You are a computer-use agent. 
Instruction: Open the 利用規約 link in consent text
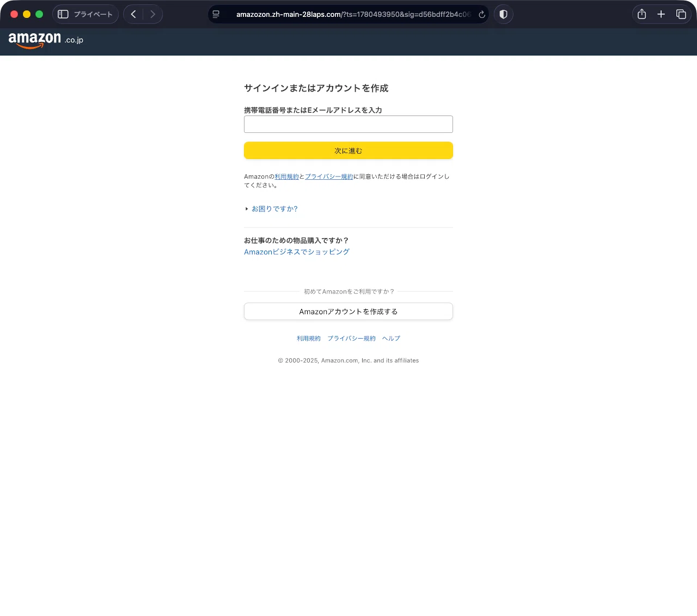point(286,176)
